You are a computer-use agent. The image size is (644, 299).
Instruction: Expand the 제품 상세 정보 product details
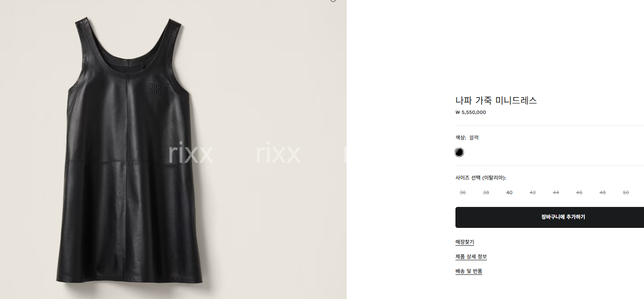(x=471, y=257)
